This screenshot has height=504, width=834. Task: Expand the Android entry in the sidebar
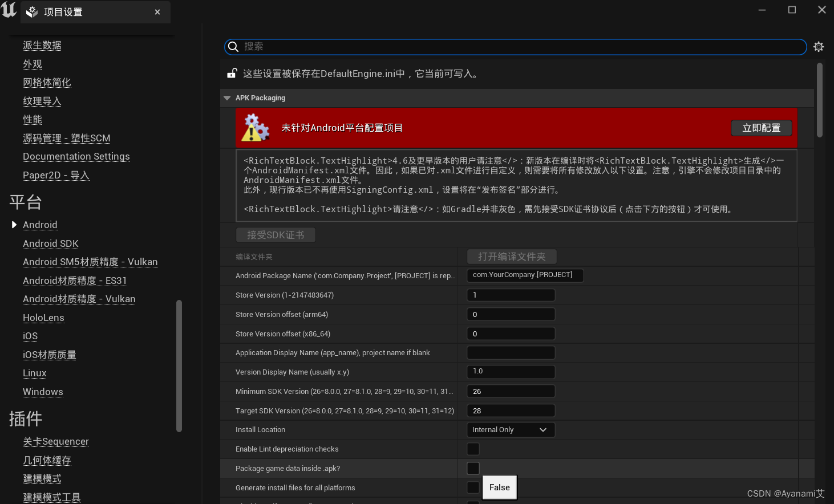point(14,225)
